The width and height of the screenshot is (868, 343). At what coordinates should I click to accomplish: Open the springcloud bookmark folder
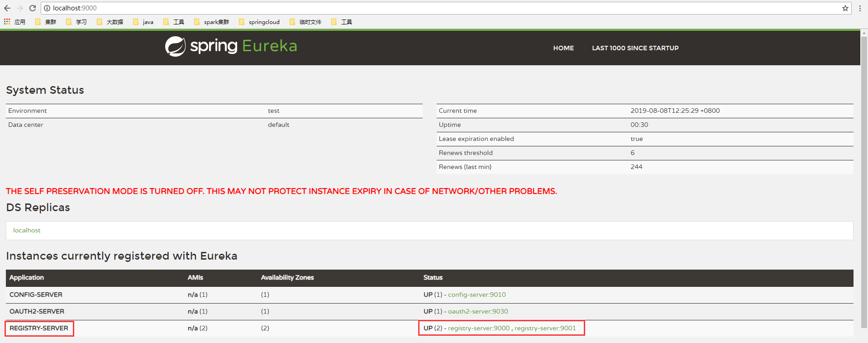259,22
